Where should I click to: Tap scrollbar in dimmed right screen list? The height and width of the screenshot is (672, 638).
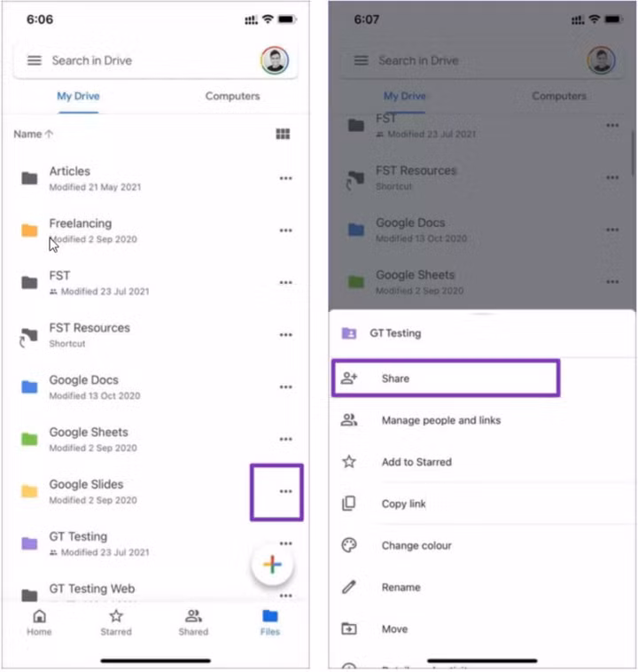[x=633, y=153]
